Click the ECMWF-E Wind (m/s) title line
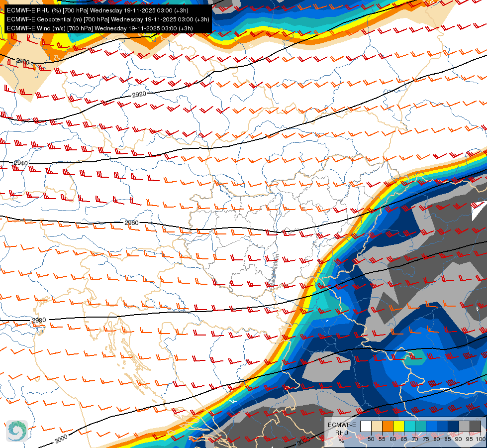The height and width of the screenshot is (448, 487). [100, 28]
